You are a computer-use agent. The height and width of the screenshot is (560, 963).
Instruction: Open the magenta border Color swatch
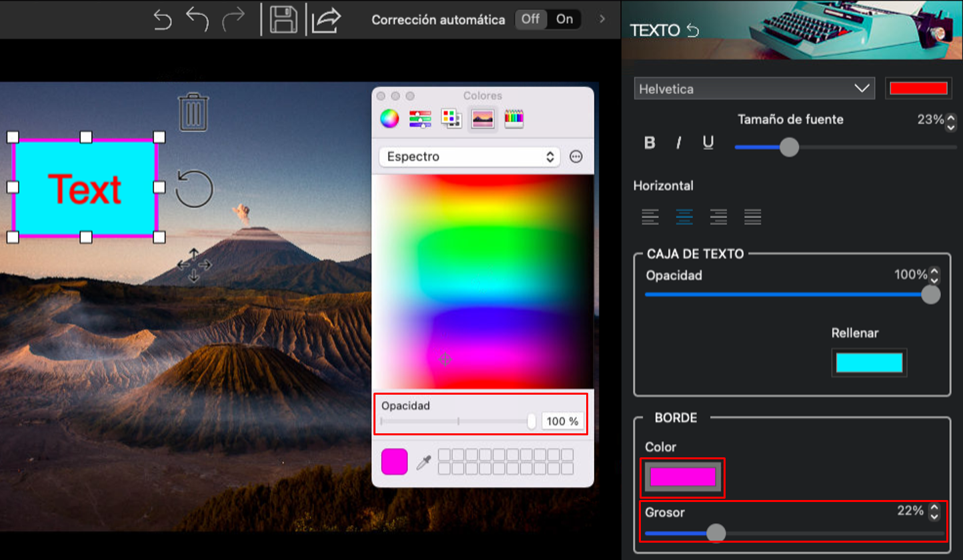(683, 477)
